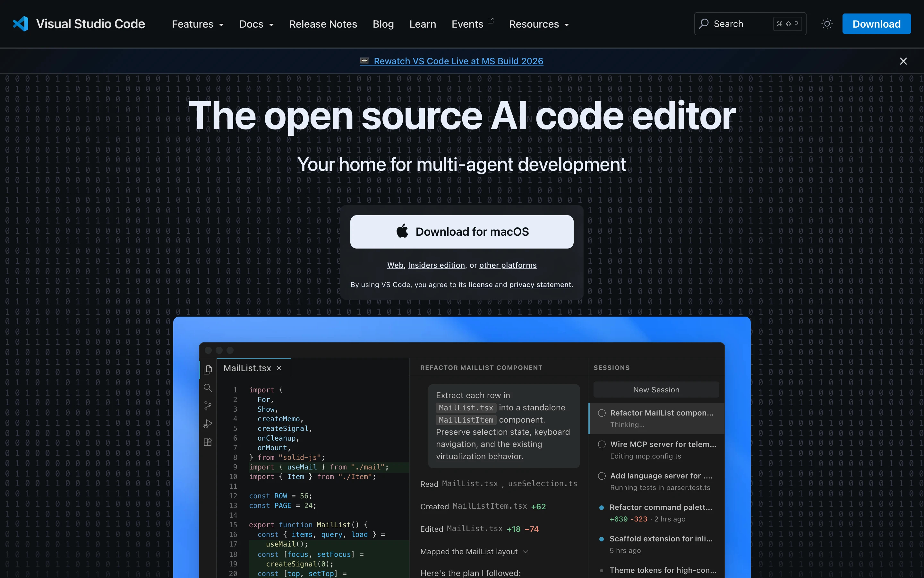
Task: Click the import useMail from ./mail line
Action: 319,467
